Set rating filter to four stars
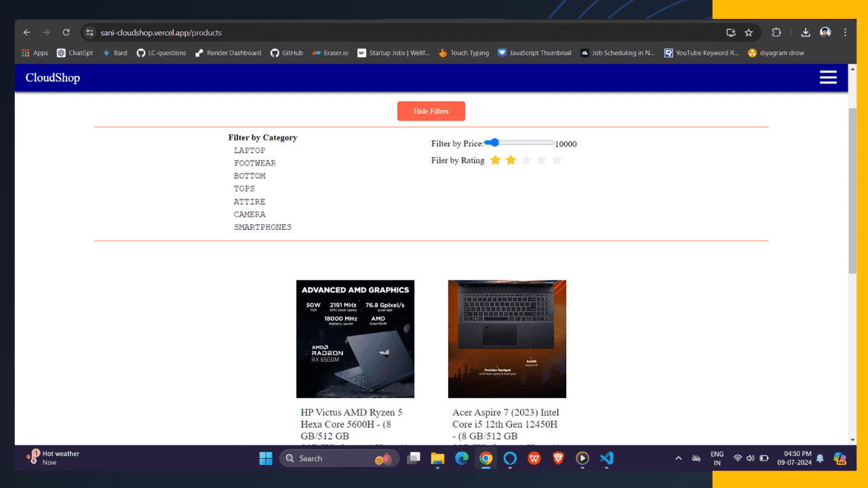 coord(541,160)
